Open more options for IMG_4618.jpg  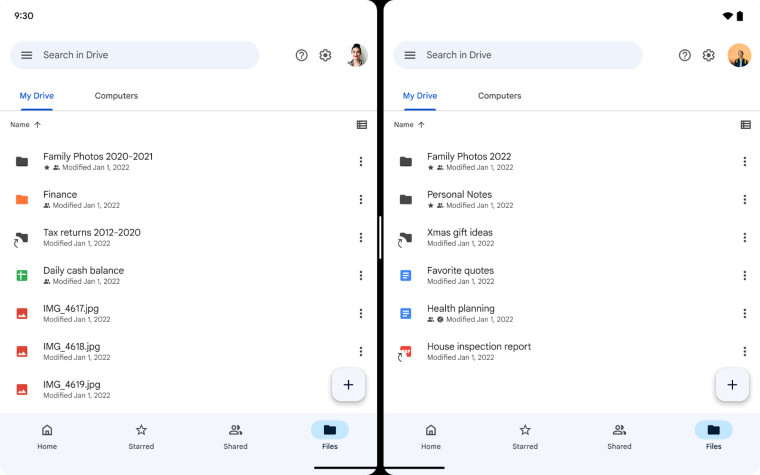[x=361, y=351]
